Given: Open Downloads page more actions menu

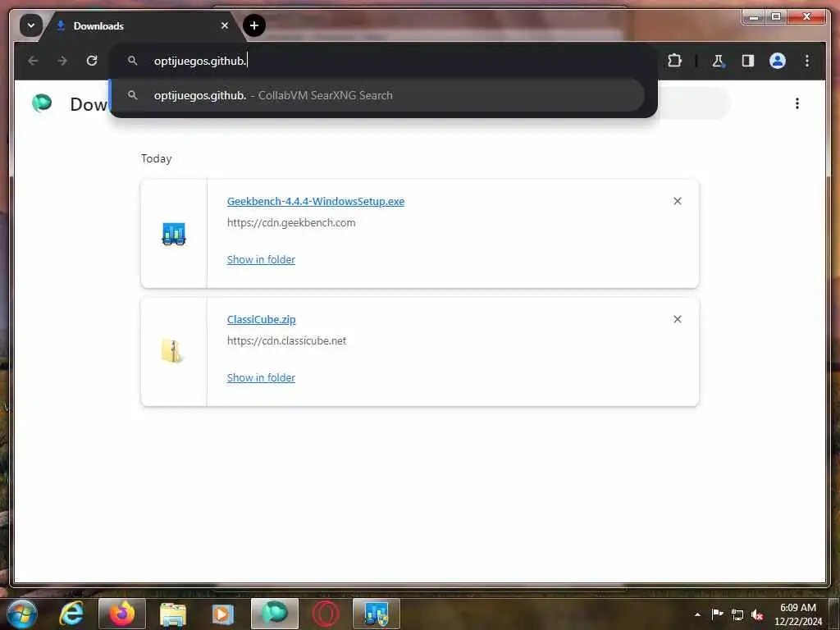Looking at the screenshot, I should coord(797,103).
